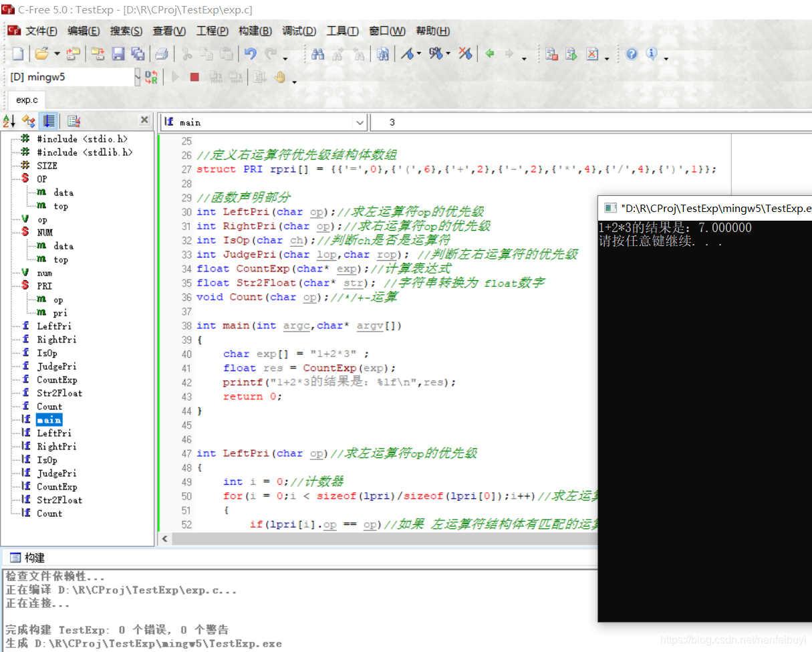812x652 pixels.
Task: Click the compile icon in the toolbar
Action: coord(552,54)
